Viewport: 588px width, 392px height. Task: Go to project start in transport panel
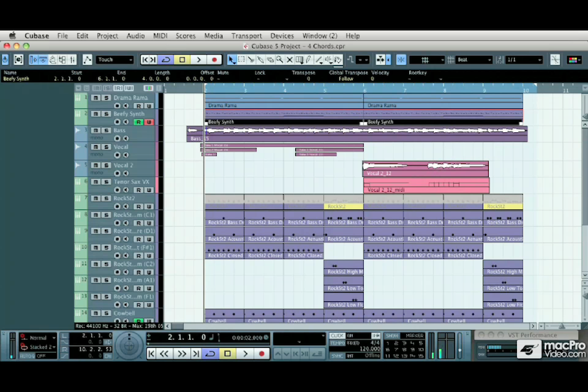point(151,354)
